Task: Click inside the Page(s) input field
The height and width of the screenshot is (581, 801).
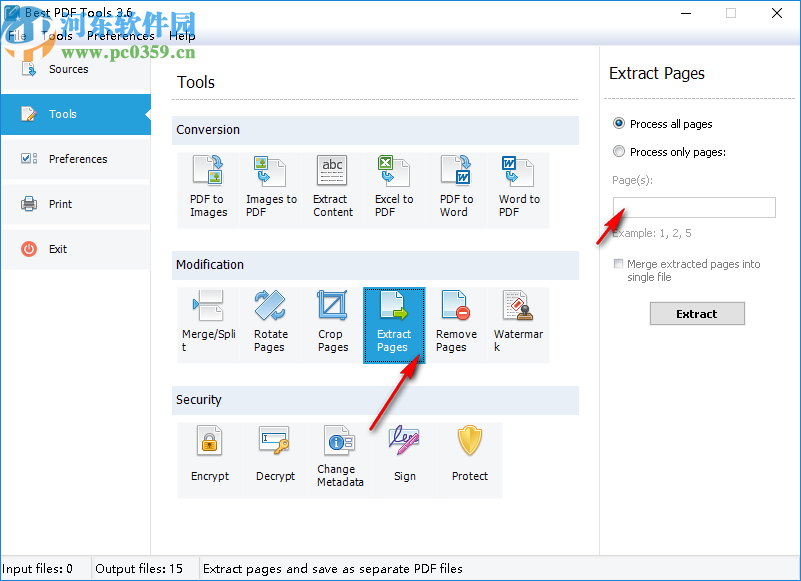Action: click(694, 207)
